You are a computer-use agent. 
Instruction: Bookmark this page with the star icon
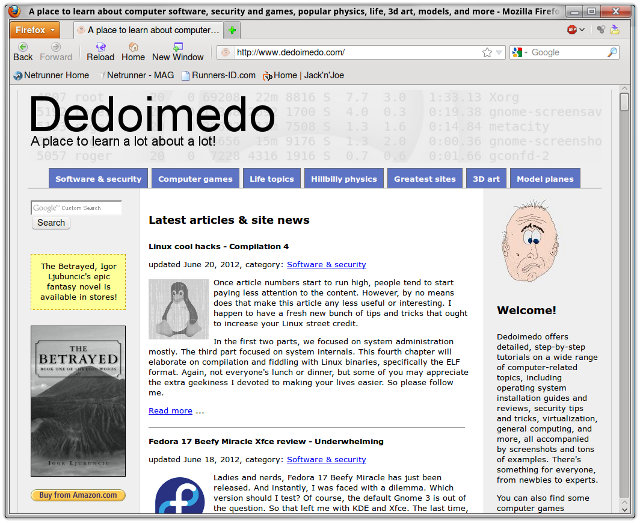(x=487, y=52)
